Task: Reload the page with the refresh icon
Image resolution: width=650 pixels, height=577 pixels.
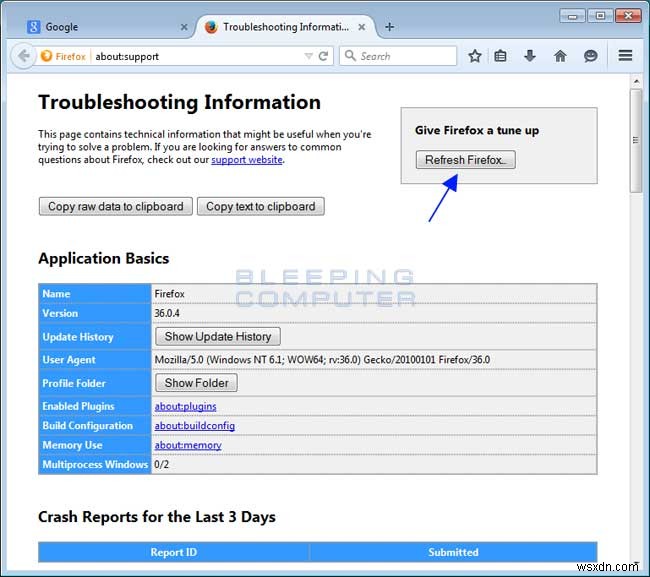Action: pyautogui.click(x=323, y=56)
